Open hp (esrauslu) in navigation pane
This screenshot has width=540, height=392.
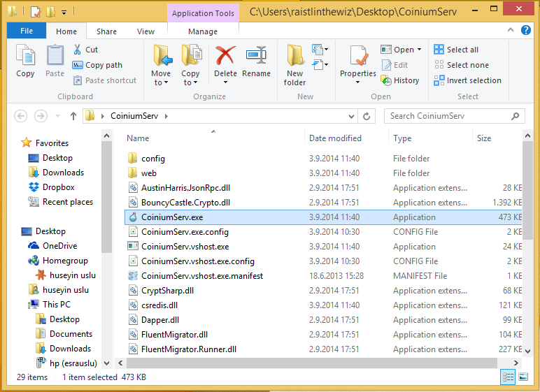[x=67, y=363]
